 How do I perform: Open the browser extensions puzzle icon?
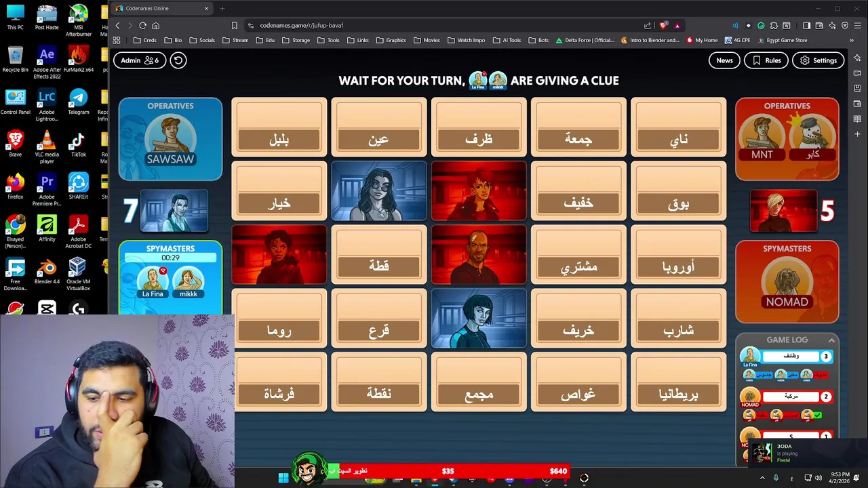774,26
